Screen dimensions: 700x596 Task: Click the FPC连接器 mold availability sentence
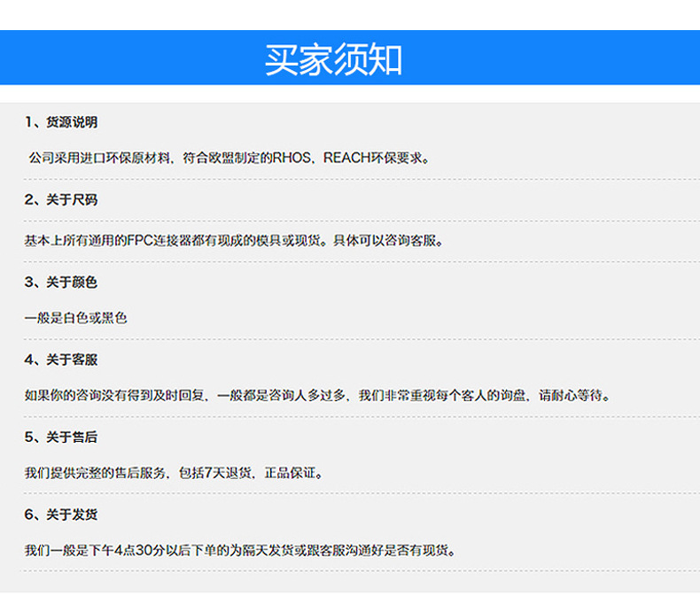click(x=234, y=241)
